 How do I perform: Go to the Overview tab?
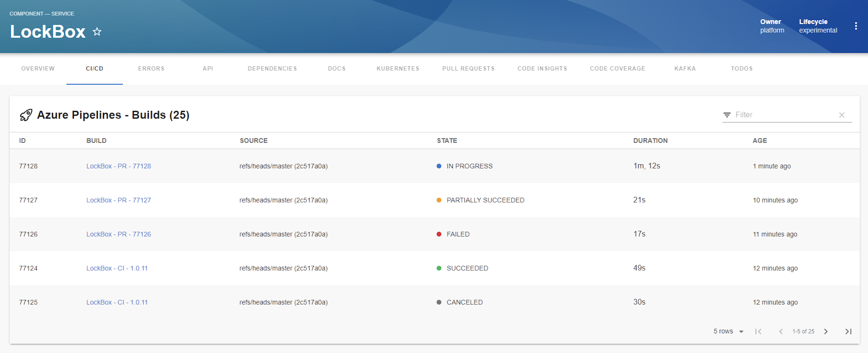(38, 69)
